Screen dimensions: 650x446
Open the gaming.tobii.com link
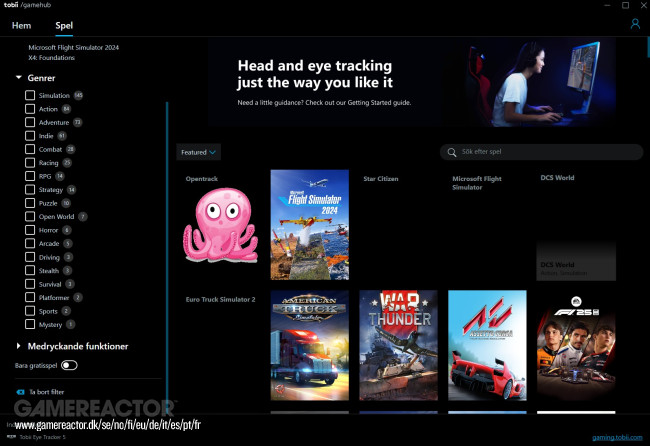(617, 437)
